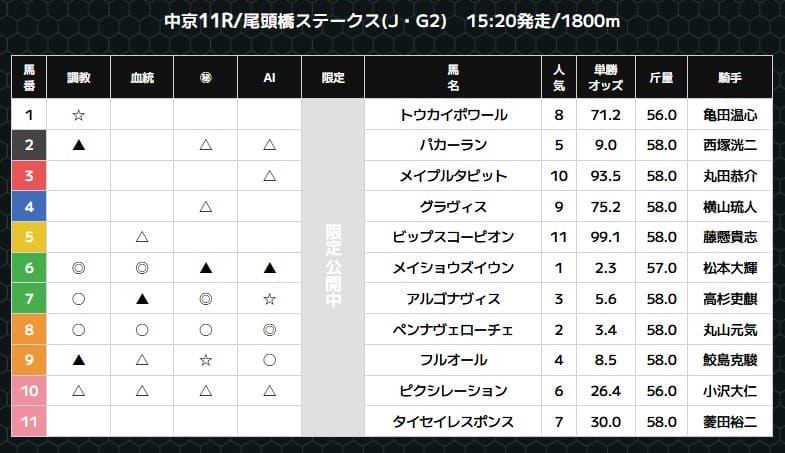The width and height of the screenshot is (785, 453).
Task: Click the black triangle in row 7's 血統 column
Action: click(x=142, y=299)
